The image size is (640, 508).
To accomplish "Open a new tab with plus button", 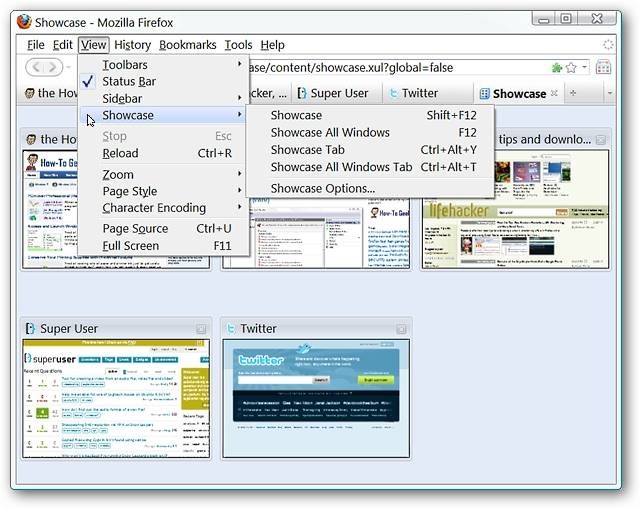I will [x=573, y=93].
